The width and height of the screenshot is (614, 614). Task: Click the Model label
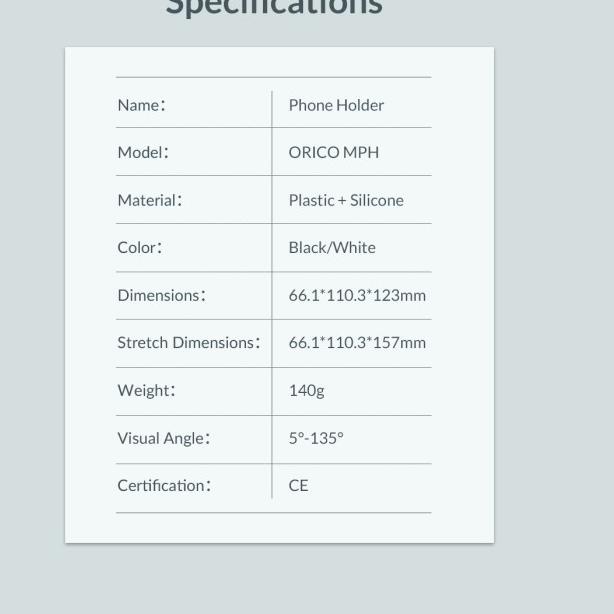click(143, 152)
